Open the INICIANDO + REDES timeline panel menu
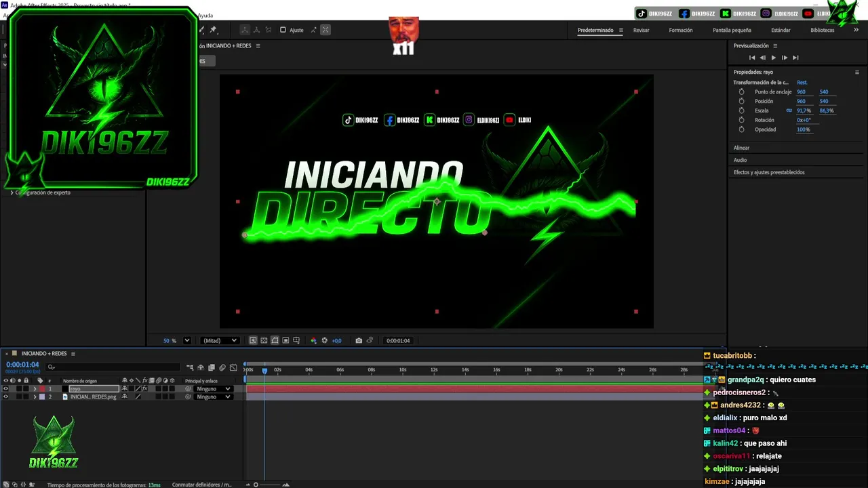This screenshot has height=488, width=868. 73,353
